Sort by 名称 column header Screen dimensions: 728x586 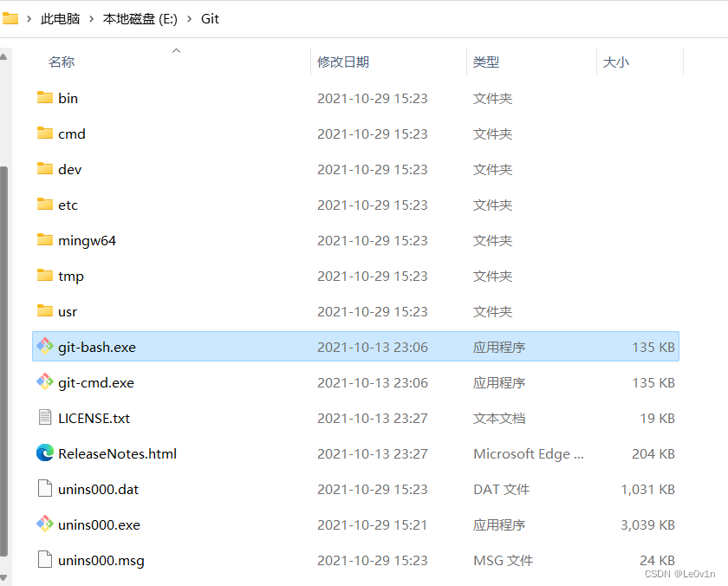(x=62, y=62)
